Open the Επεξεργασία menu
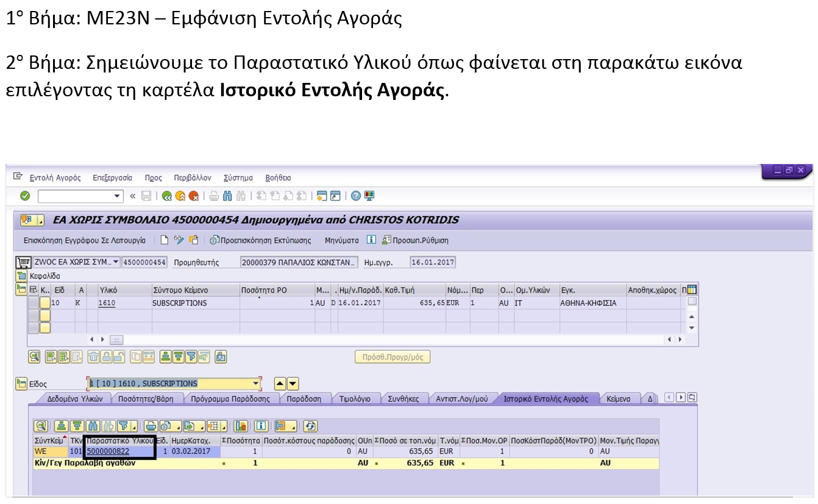Image resolution: width=818 pixels, height=504 pixels. tap(112, 178)
